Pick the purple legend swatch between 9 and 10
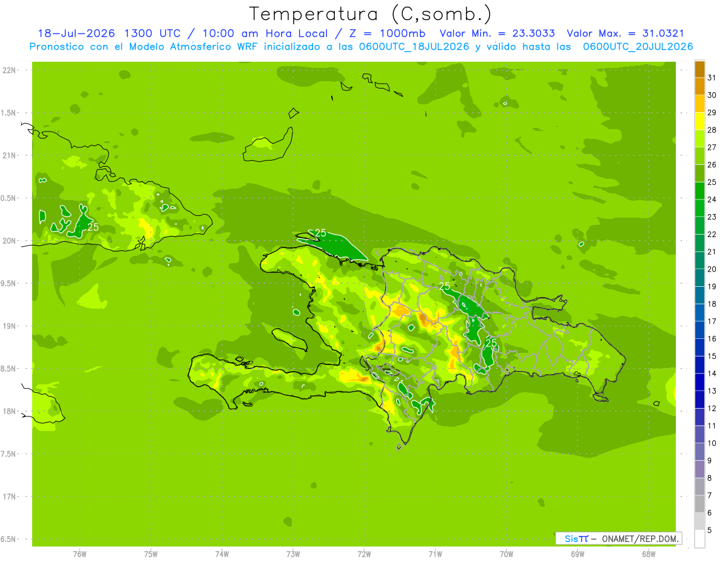Screen dimensions: 728x562 699,452
